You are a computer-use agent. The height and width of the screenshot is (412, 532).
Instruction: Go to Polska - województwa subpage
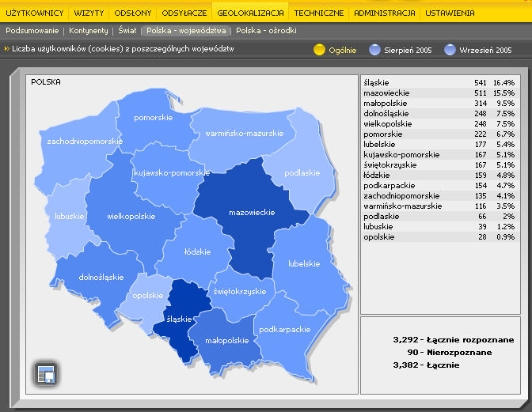point(186,31)
